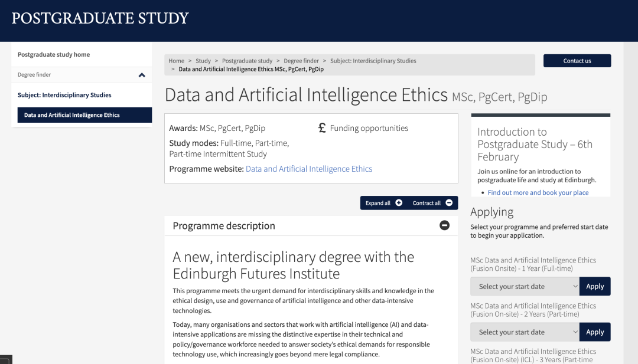Select the Data and Artificial Intelligence Ethics sidebar item
The width and height of the screenshot is (638, 364).
tap(72, 115)
